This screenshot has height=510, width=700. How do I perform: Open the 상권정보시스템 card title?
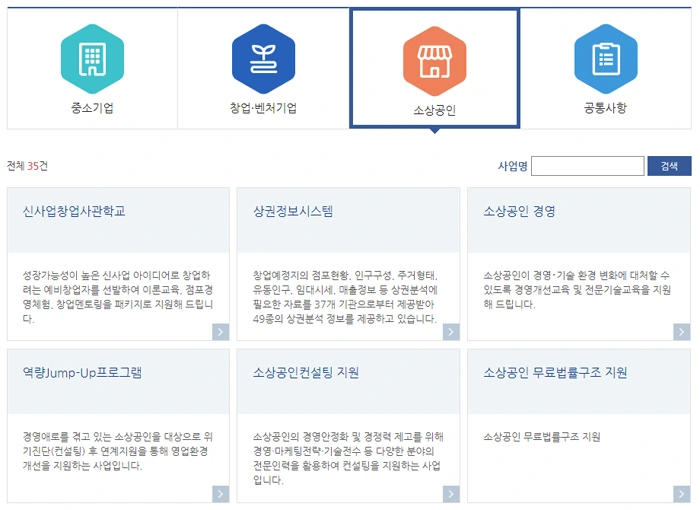(x=293, y=211)
